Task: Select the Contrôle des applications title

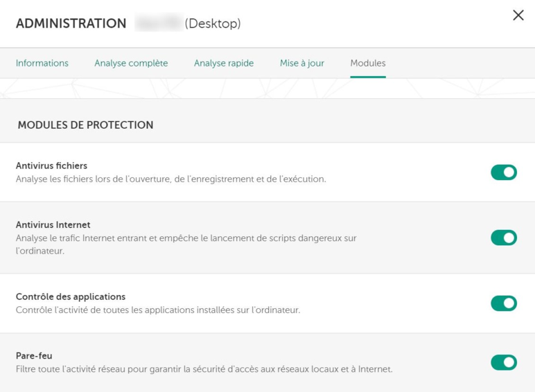Action: pos(71,297)
